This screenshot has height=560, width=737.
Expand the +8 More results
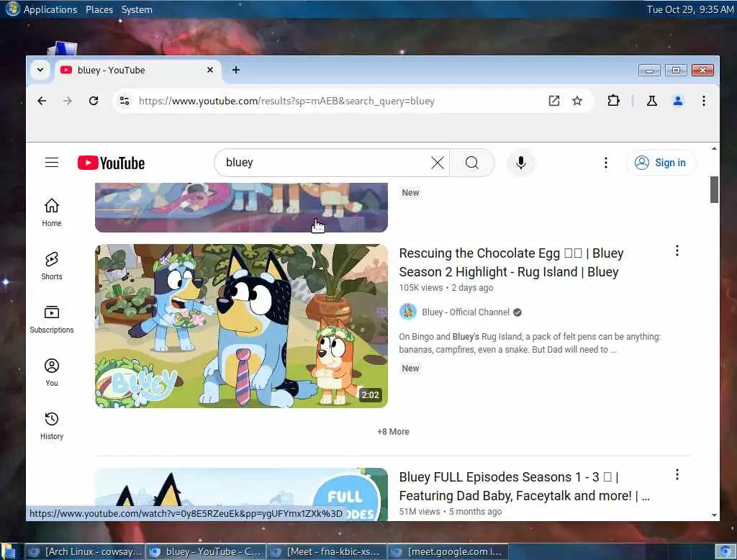[394, 432]
